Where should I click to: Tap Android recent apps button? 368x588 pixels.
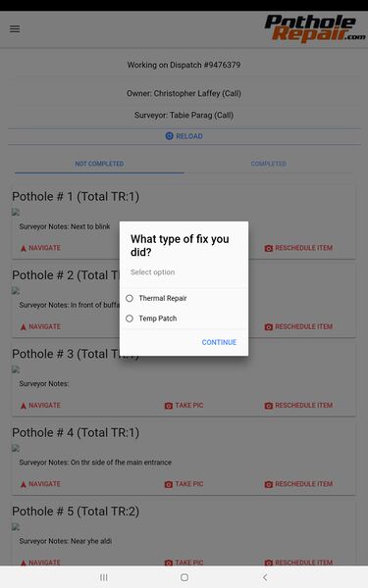pyautogui.click(x=104, y=577)
